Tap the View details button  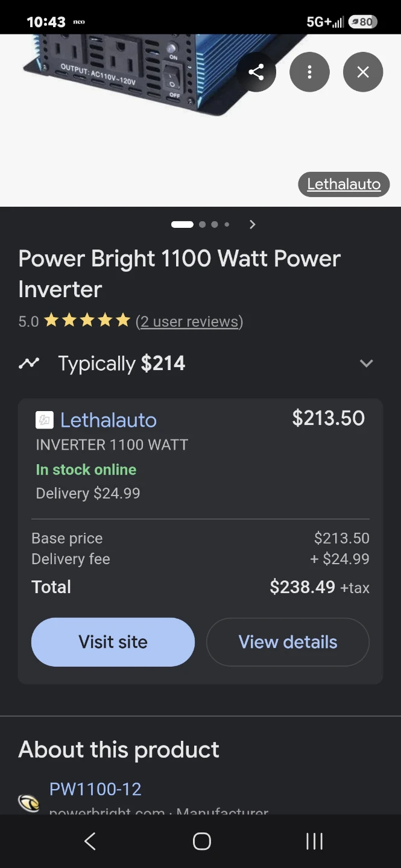tap(288, 642)
